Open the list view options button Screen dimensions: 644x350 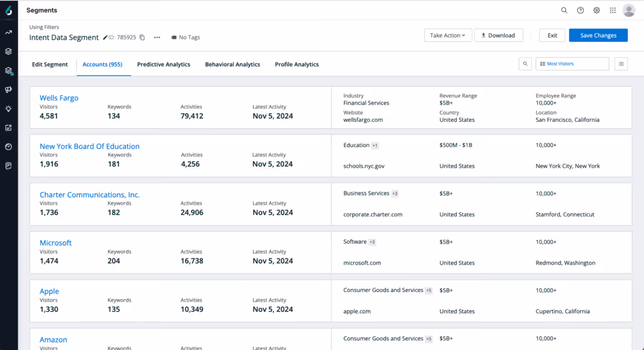click(621, 64)
